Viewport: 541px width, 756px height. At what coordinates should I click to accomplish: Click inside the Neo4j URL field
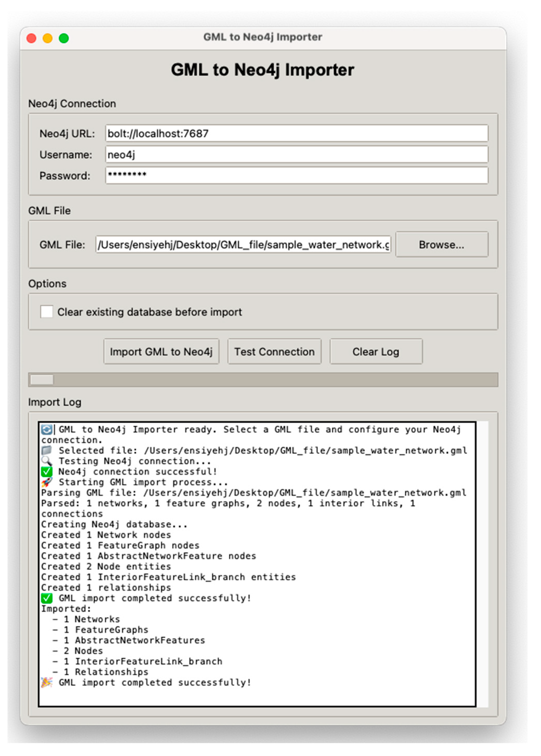tap(296, 134)
